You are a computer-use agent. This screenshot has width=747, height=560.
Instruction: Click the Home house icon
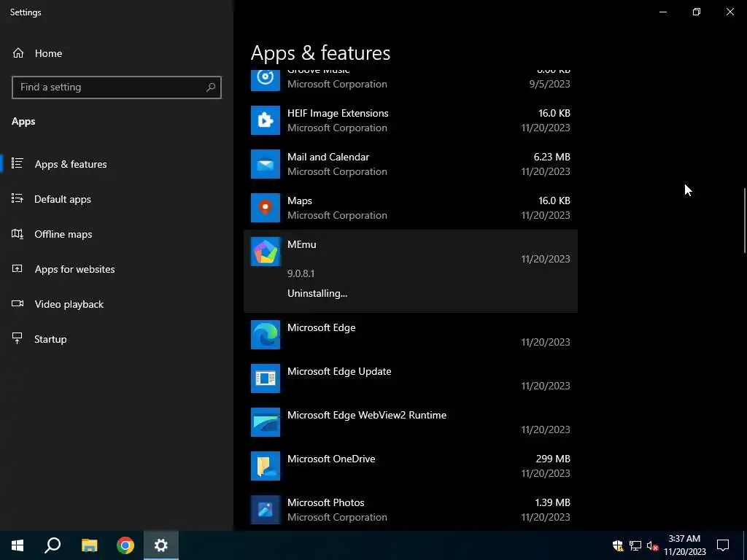(18, 52)
